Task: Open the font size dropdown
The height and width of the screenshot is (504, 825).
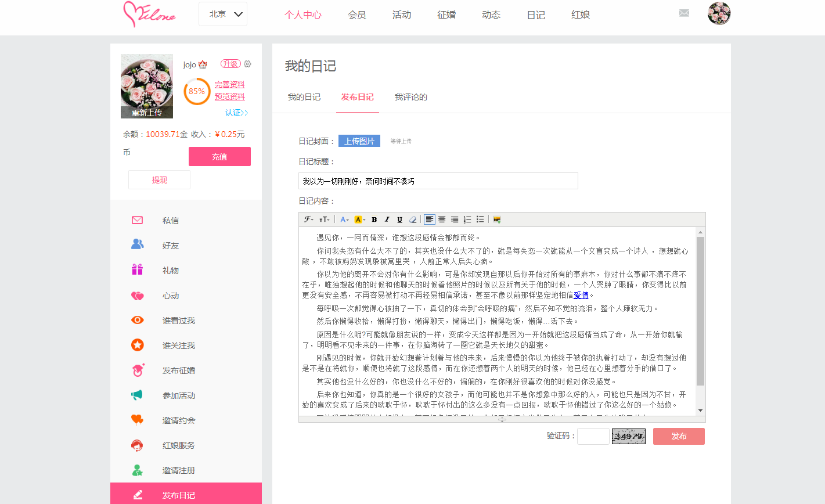Action: click(325, 219)
